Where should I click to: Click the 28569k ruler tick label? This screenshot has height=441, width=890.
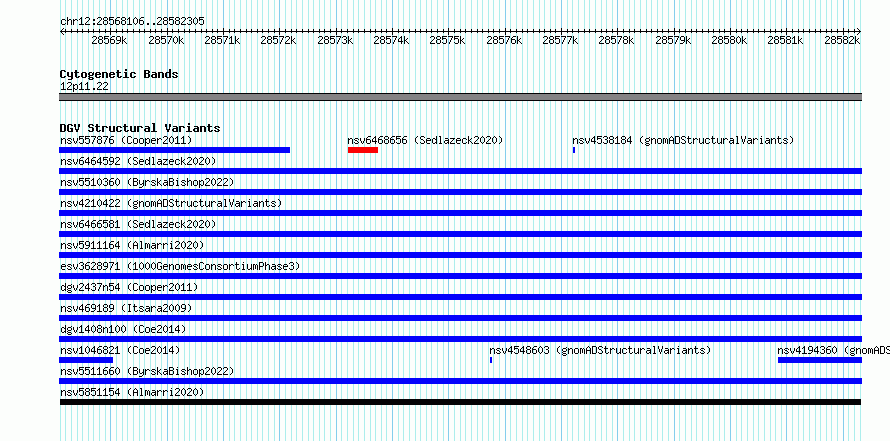[x=109, y=41]
